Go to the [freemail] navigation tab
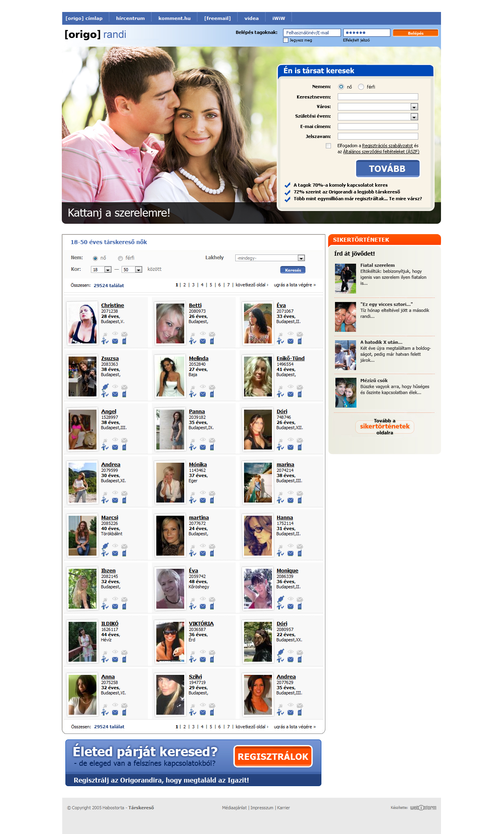Viewport: 504px width, 834px height. coord(217,18)
